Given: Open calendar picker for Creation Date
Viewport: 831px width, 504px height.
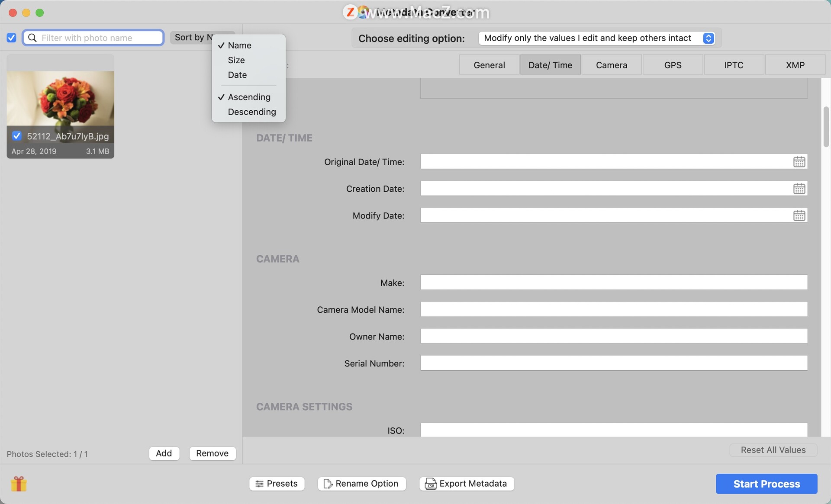Looking at the screenshot, I should point(799,189).
